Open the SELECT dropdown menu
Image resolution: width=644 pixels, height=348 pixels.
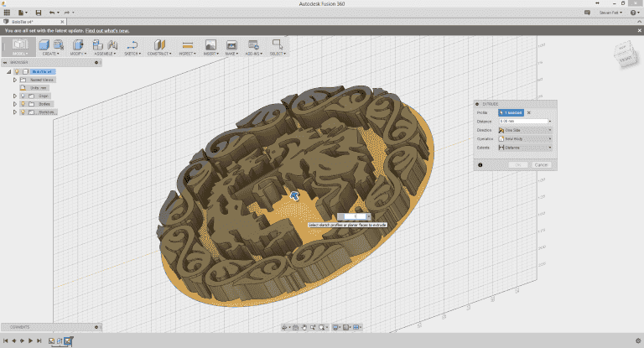pos(278,54)
